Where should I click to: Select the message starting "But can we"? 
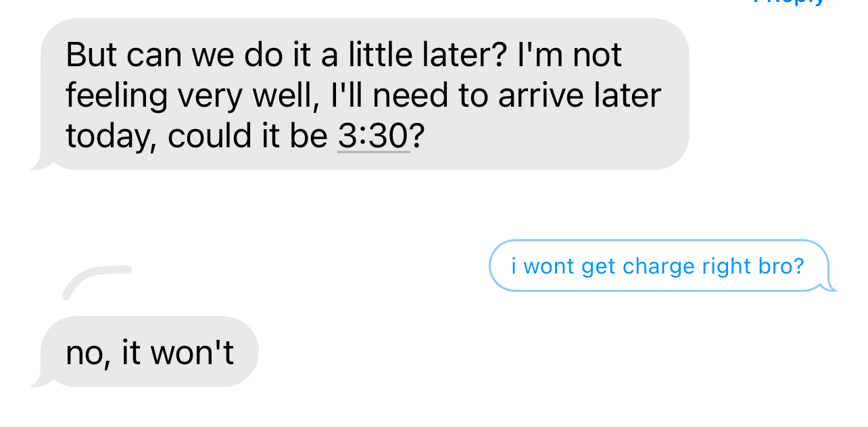point(365,95)
